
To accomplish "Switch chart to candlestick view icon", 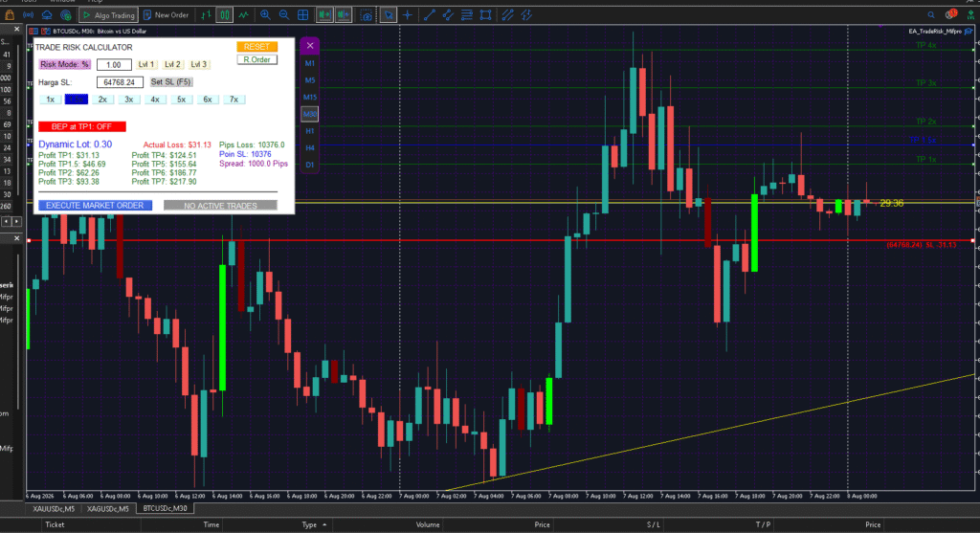I will pos(224,15).
